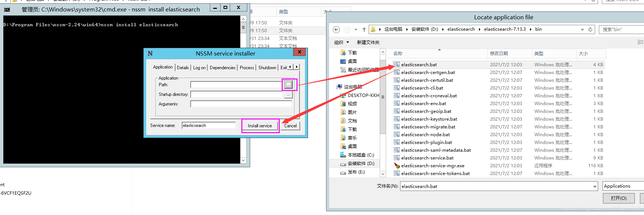
Task: Click 安装软件 (D:) breadcrumb in address bar
Action: click(x=425, y=29)
